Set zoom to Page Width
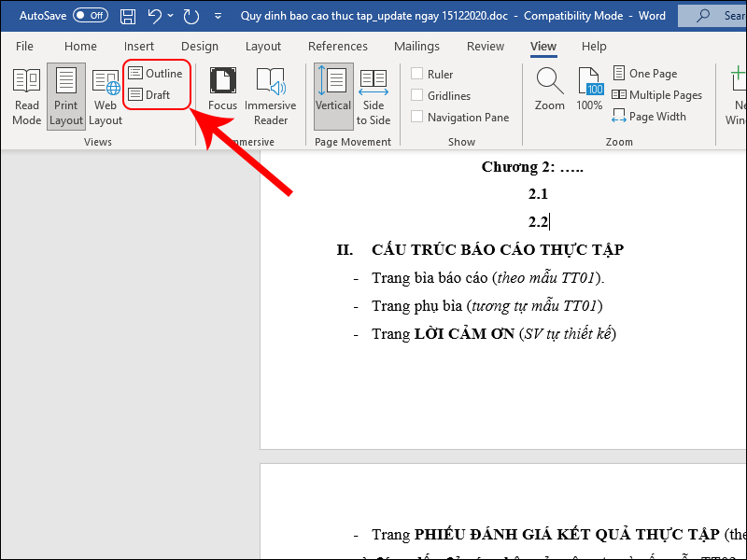This screenshot has width=747, height=560. [x=649, y=118]
